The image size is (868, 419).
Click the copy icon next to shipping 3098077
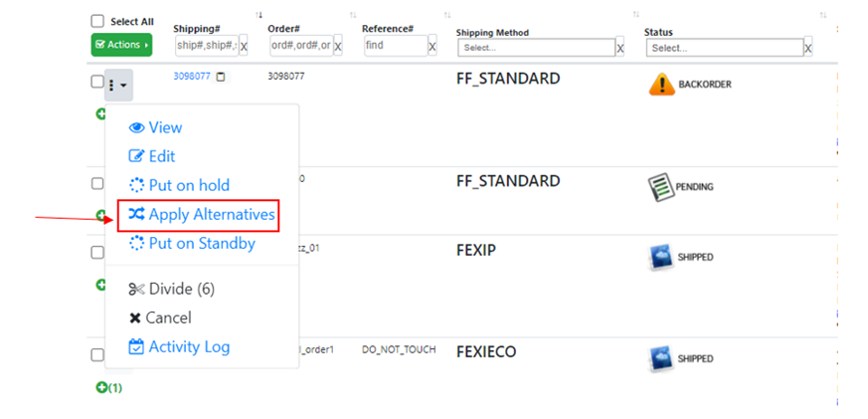pyautogui.click(x=221, y=77)
